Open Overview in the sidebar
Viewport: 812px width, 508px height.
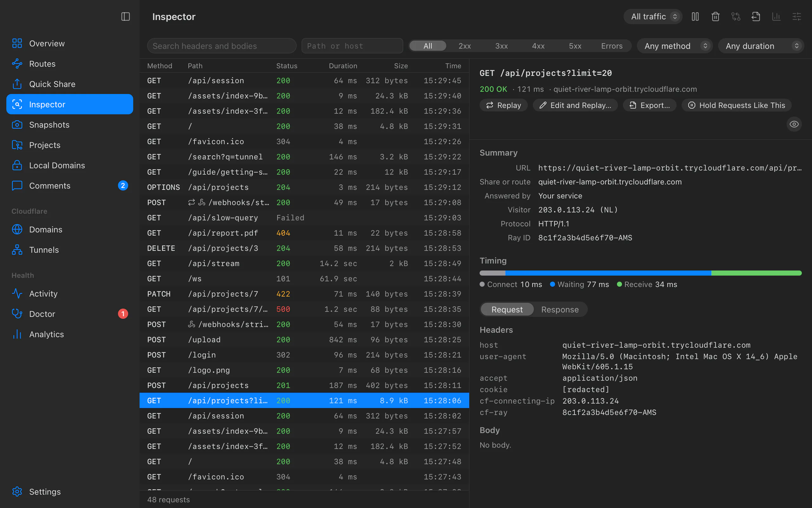[70, 43]
